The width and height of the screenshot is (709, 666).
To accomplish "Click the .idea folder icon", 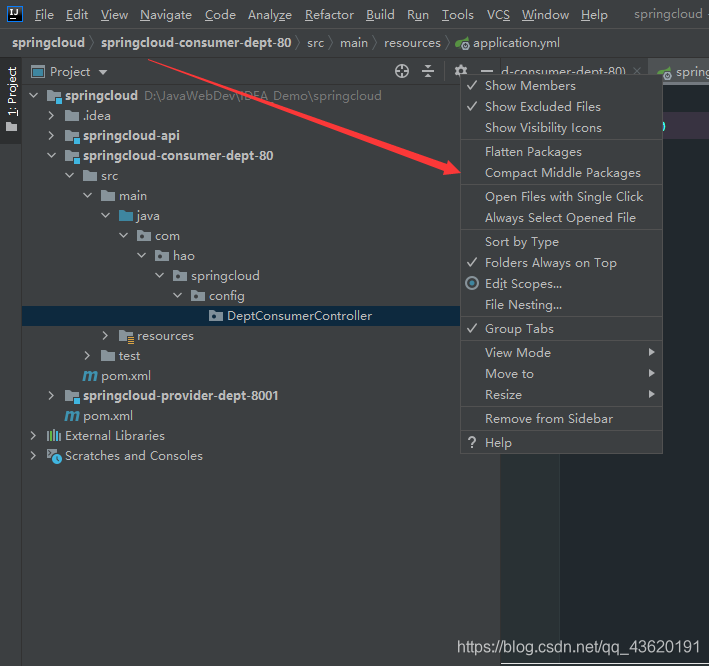I will tap(72, 116).
